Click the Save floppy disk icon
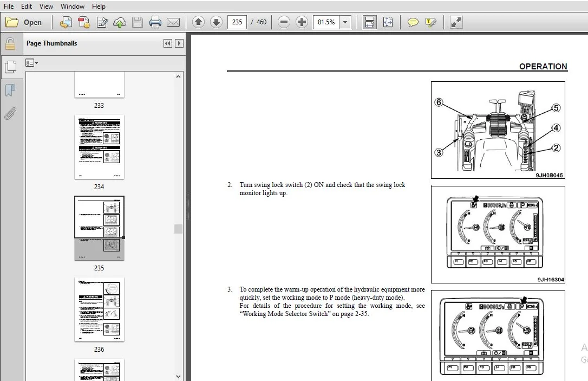 (x=137, y=22)
